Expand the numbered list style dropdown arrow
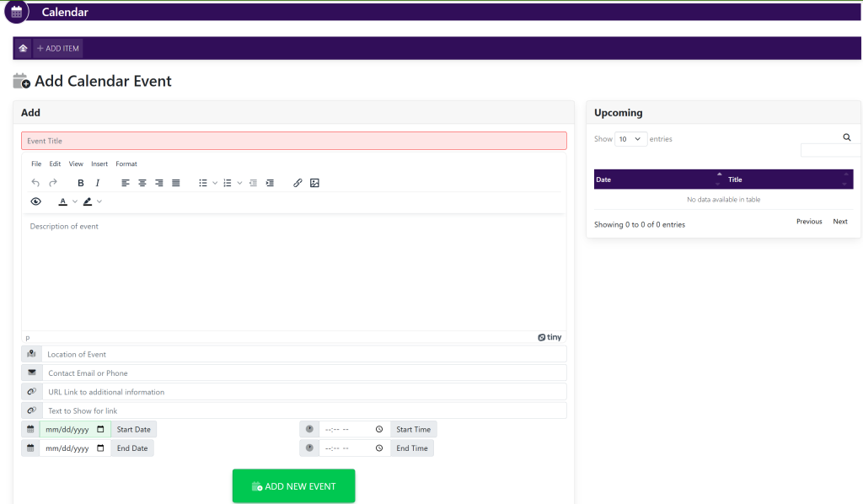Image resolution: width=863 pixels, height=504 pixels. pos(239,183)
